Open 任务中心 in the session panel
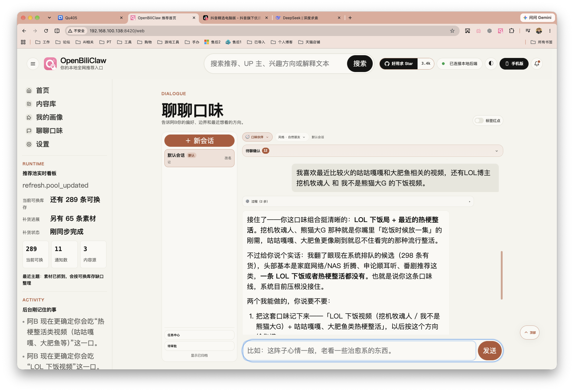The image size is (574, 392). coord(199,335)
